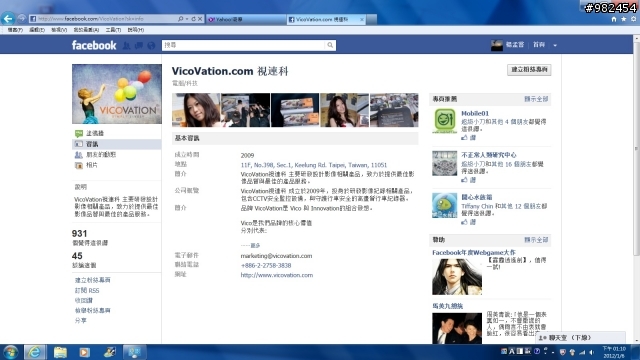The height and width of the screenshot is (360, 640).
Task: Click the browser back arrow button
Action: coord(8,18)
